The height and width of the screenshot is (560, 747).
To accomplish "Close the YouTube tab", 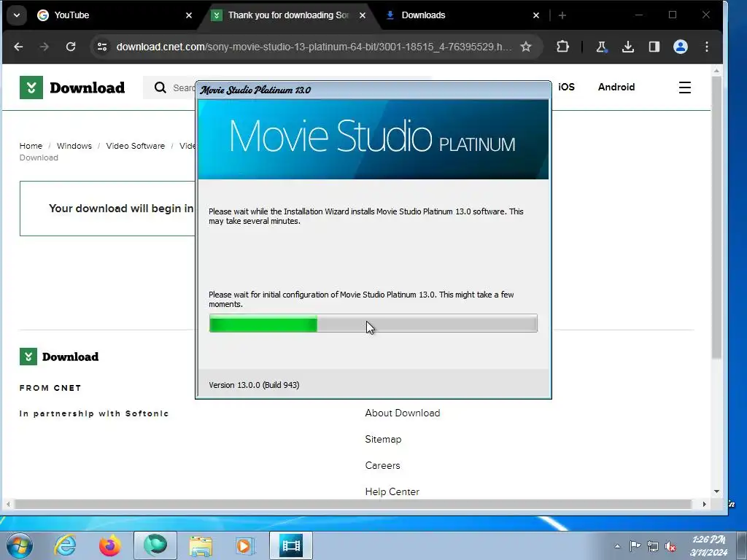I will [189, 15].
